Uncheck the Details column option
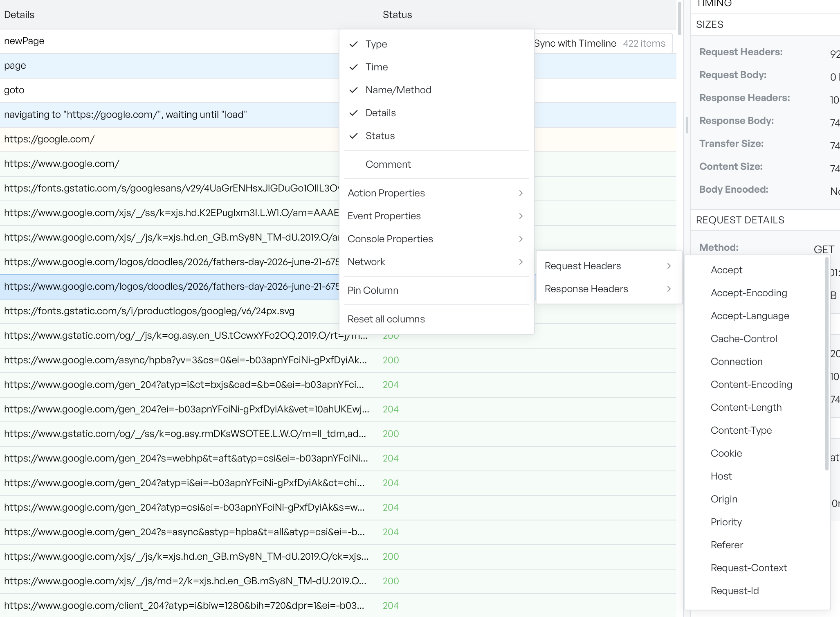This screenshot has width=840, height=617. [436, 113]
